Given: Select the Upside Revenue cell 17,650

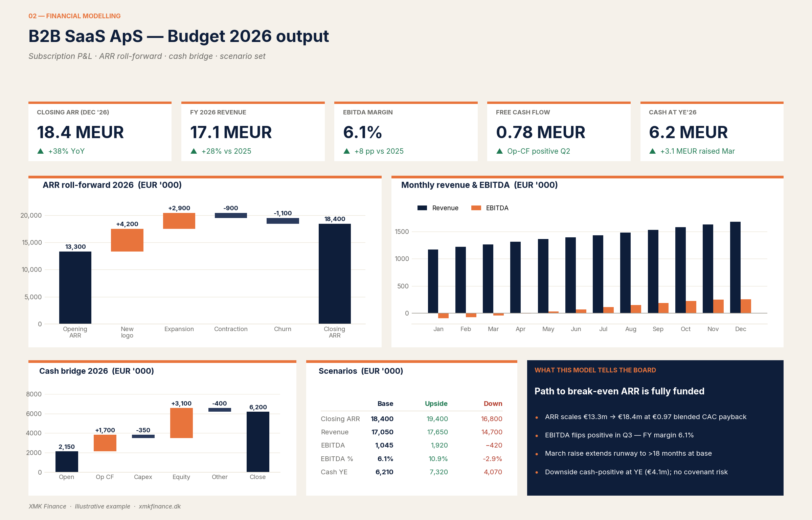Looking at the screenshot, I should (437, 432).
